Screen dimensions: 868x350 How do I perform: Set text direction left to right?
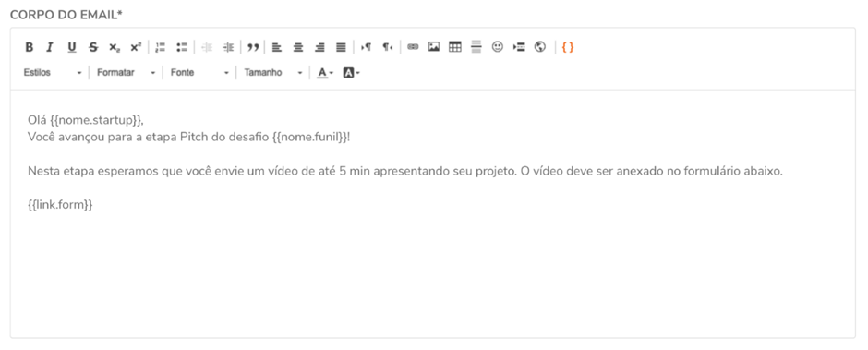click(366, 48)
